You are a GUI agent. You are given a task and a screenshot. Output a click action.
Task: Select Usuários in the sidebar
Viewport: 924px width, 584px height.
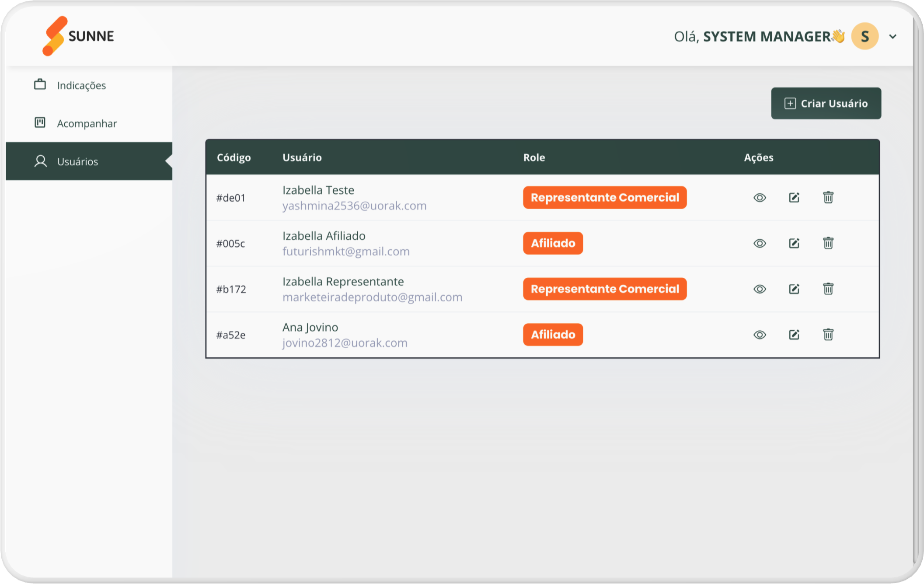point(89,161)
